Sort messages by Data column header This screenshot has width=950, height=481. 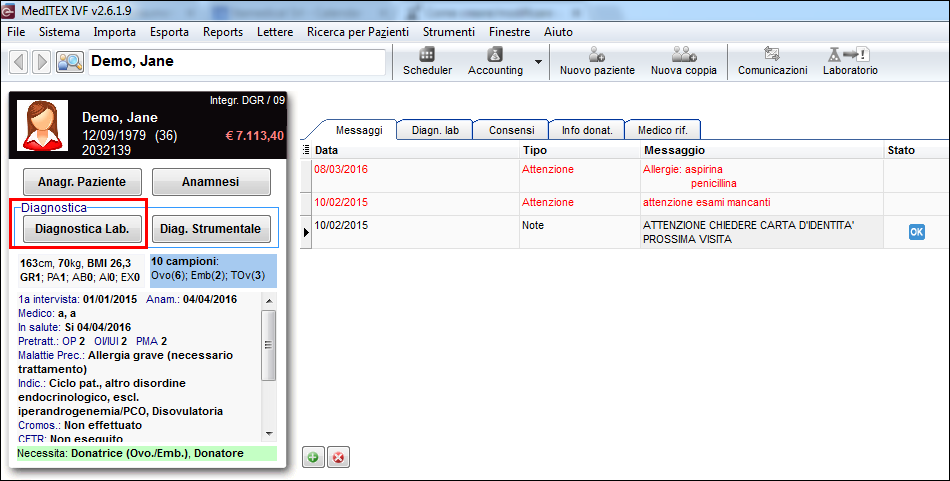[x=416, y=150]
